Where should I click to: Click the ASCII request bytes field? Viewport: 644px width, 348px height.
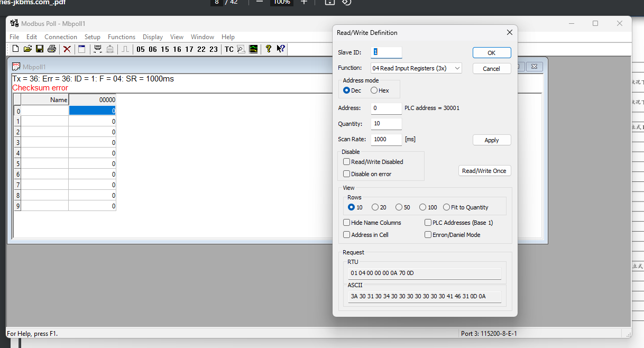click(x=425, y=296)
